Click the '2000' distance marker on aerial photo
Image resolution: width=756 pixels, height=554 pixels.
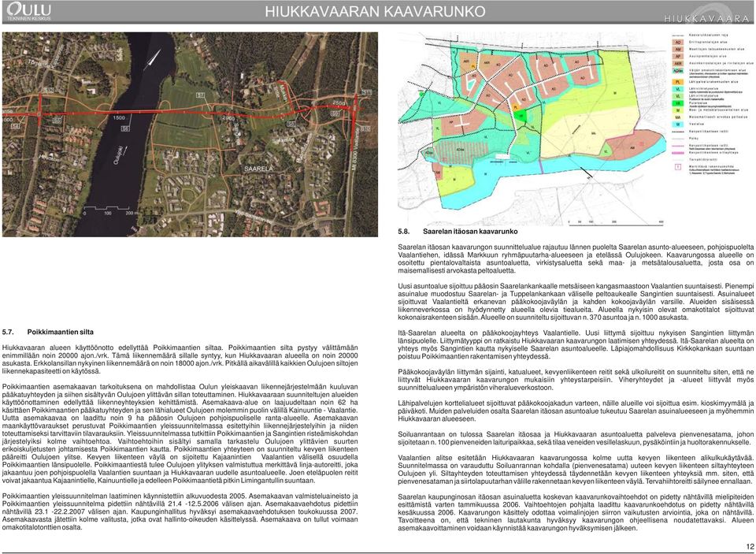click(x=228, y=117)
